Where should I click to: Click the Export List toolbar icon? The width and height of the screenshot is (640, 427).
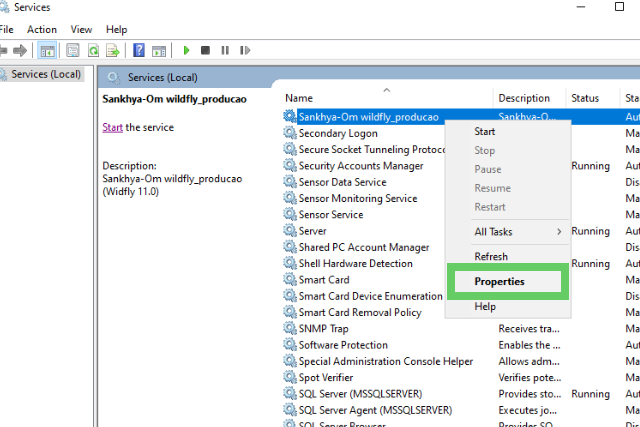pos(113,51)
